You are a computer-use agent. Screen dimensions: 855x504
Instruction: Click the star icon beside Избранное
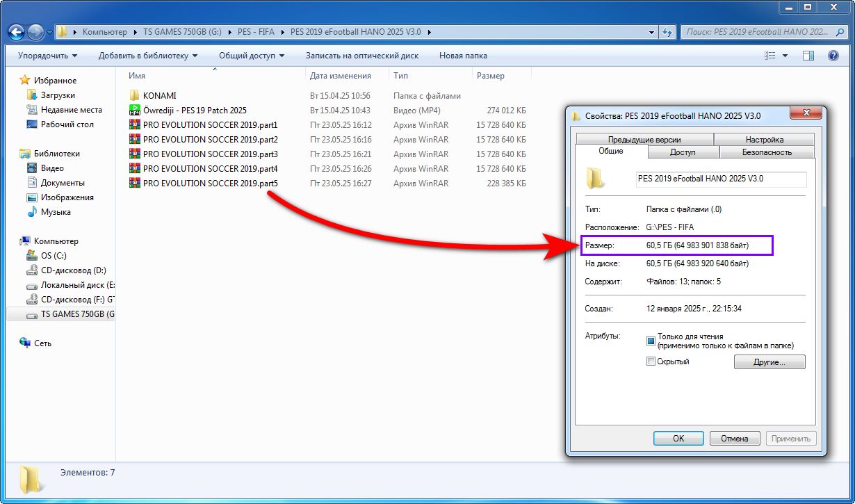(x=25, y=81)
